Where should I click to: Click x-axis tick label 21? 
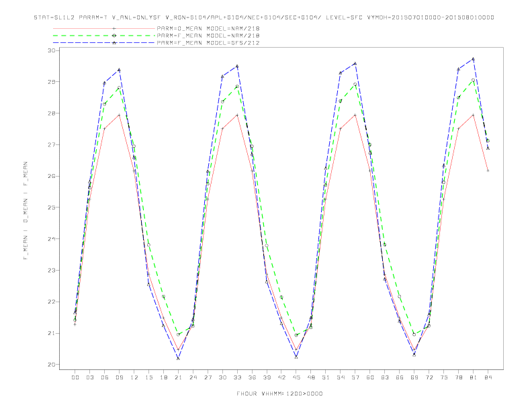point(178,377)
